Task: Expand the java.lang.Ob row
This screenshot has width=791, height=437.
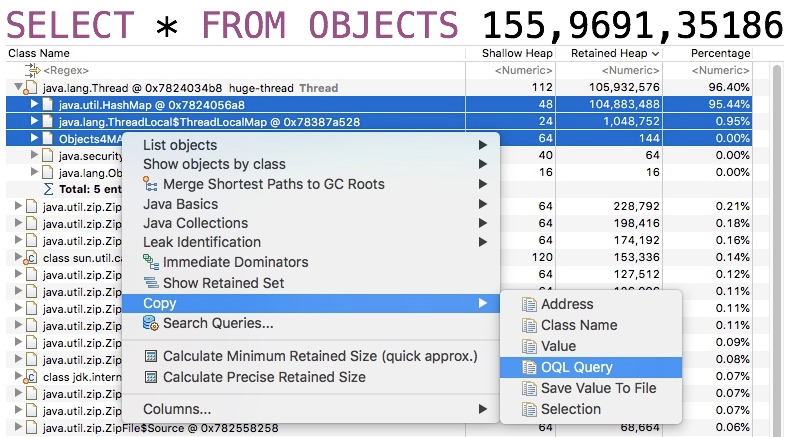Action: click(34, 172)
